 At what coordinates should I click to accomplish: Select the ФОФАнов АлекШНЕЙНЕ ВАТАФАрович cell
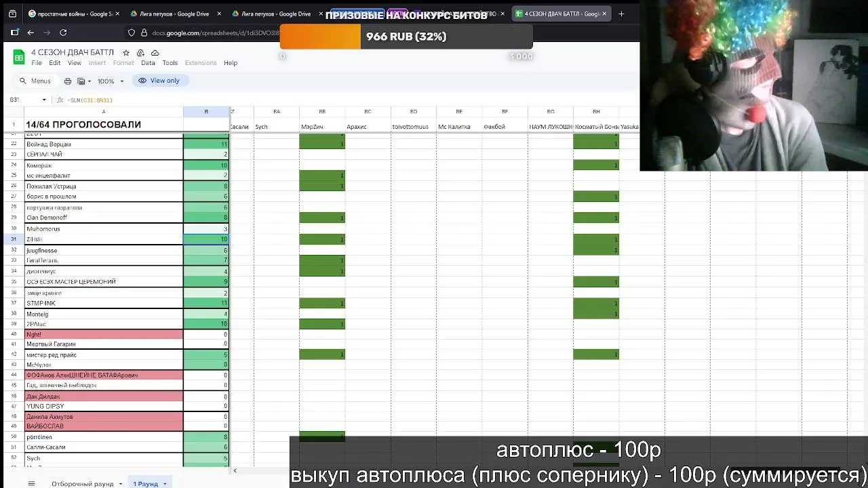point(104,375)
